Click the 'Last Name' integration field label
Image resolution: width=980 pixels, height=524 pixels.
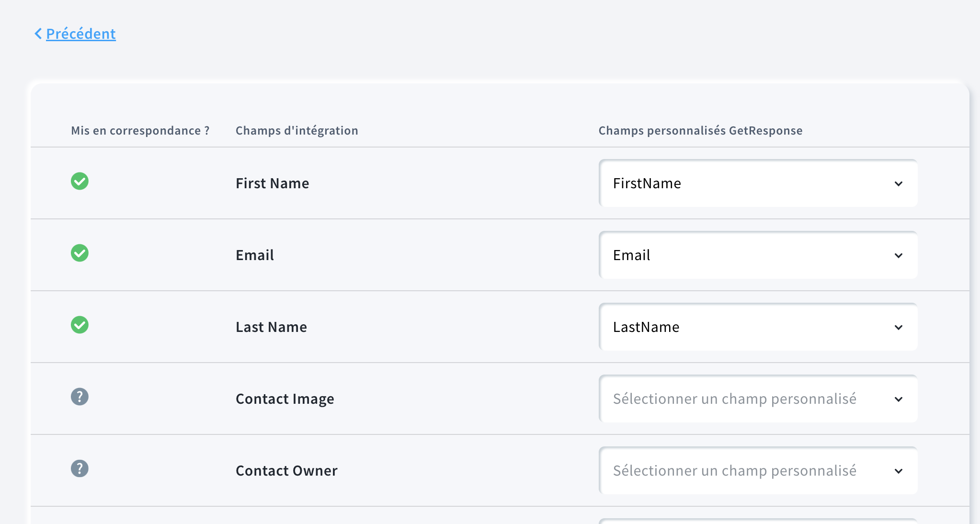pos(272,327)
